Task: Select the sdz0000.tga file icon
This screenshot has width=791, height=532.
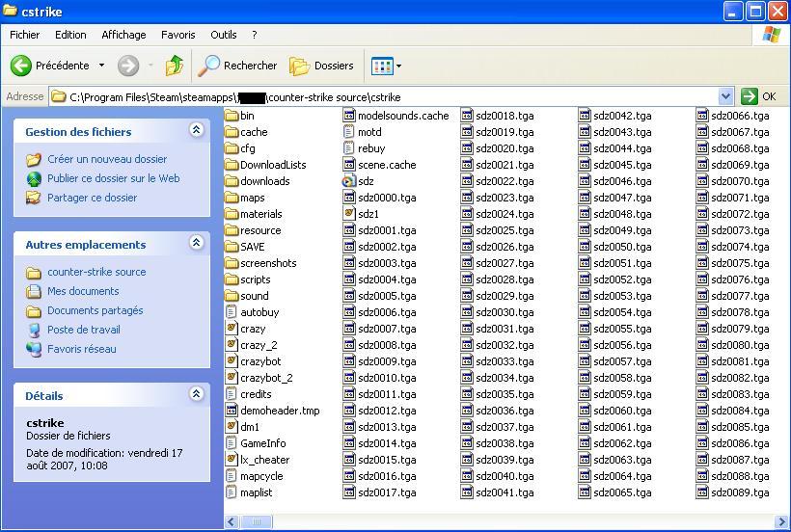Action: (349, 198)
